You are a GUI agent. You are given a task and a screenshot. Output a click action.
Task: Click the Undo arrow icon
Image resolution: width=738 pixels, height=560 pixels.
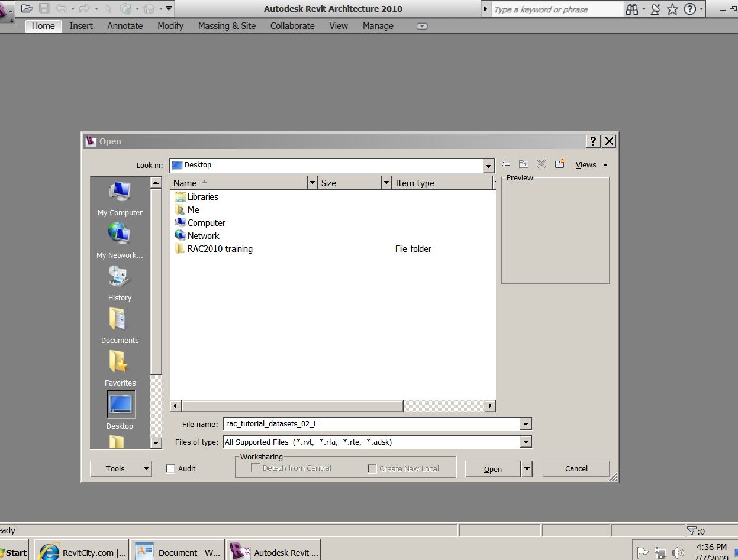(62, 8)
